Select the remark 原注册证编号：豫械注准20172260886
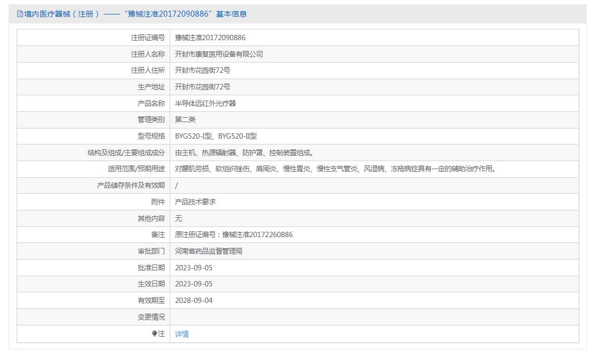The height and width of the screenshot is (364, 596). pyautogui.click(x=234, y=234)
